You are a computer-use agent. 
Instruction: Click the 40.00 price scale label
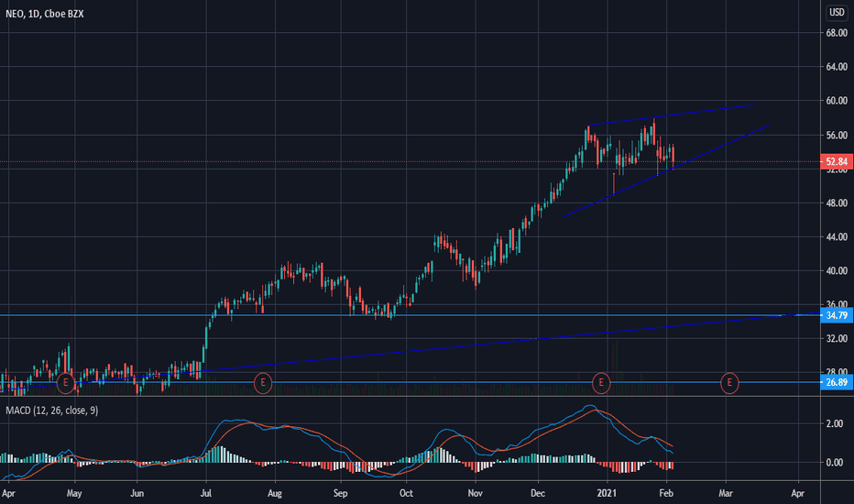[837, 271]
